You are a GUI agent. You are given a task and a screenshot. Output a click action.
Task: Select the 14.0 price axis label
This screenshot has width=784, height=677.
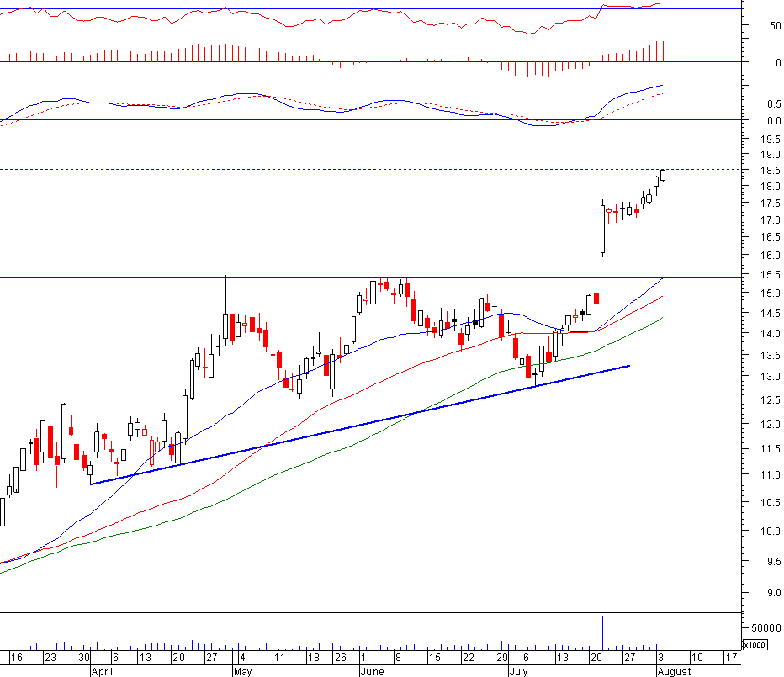[770, 334]
